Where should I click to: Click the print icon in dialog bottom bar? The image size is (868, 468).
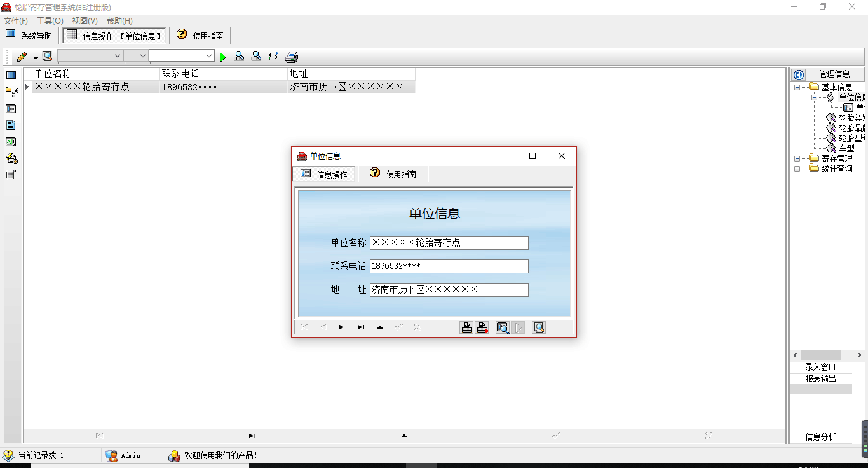click(x=466, y=327)
